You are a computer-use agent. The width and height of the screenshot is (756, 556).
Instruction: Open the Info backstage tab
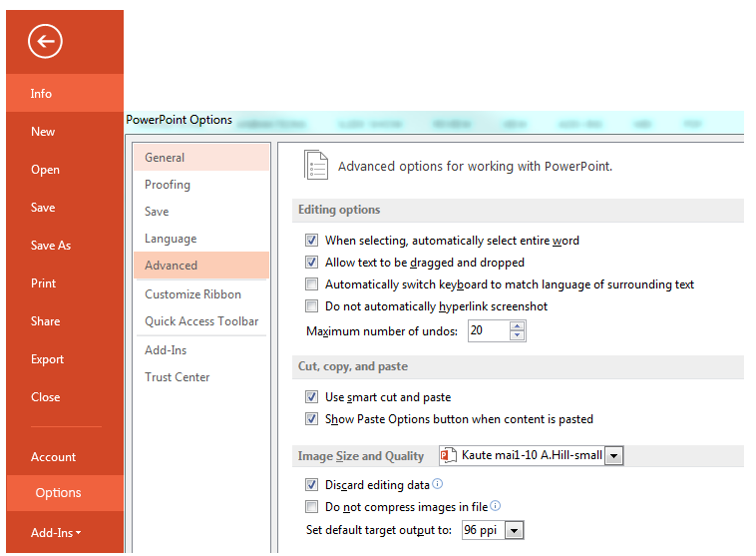tap(65, 93)
